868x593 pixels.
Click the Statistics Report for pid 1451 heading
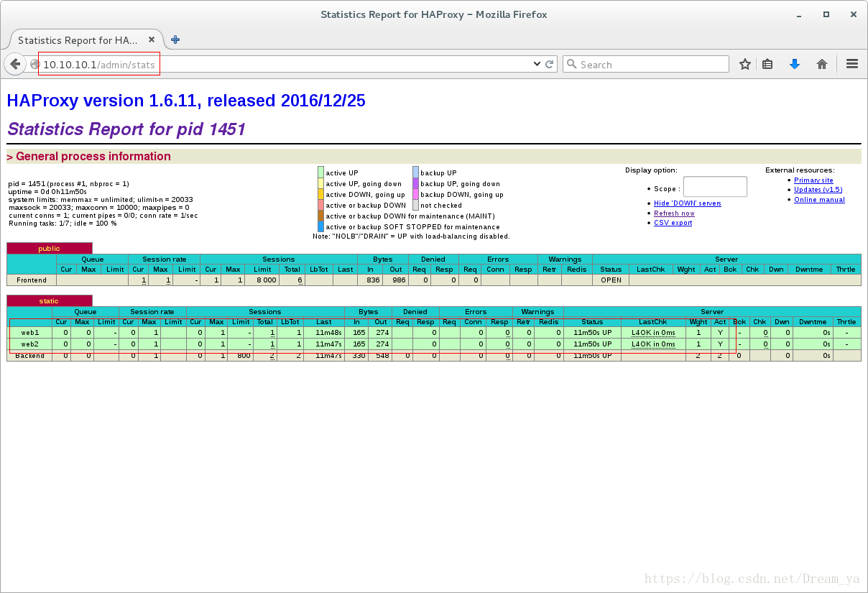(126, 129)
